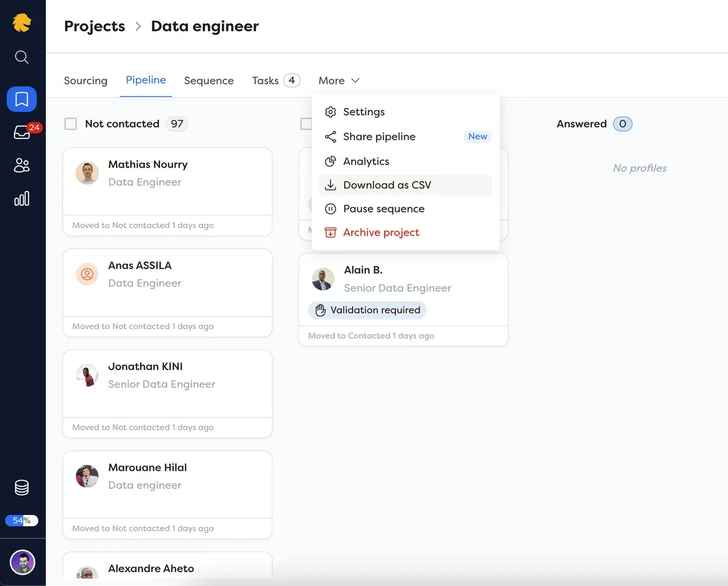The image size is (728, 586).
Task: Collapse the More dropdown menu
Action: coord(339,81)
